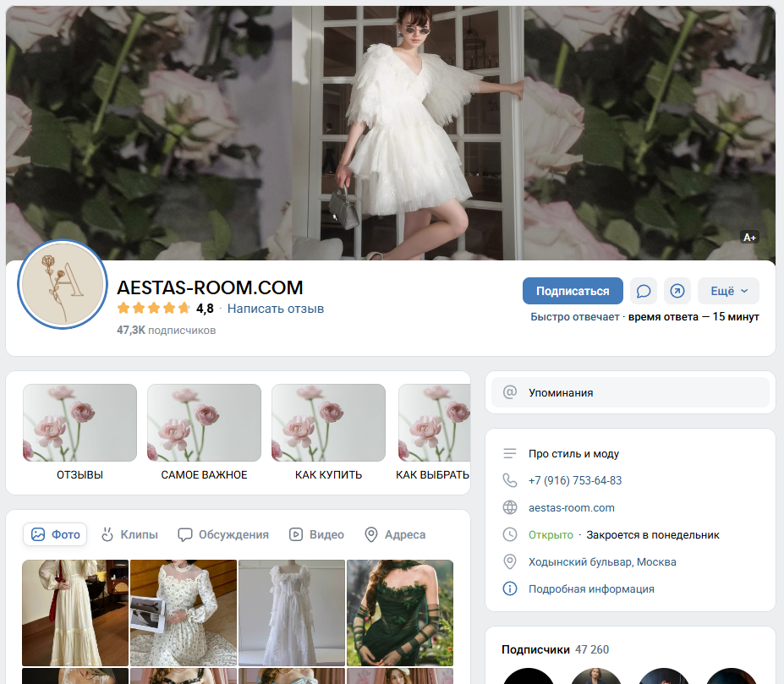Click the 47,3K подписчиков count
Screen dimensions: 784x684
click(166, 330)
